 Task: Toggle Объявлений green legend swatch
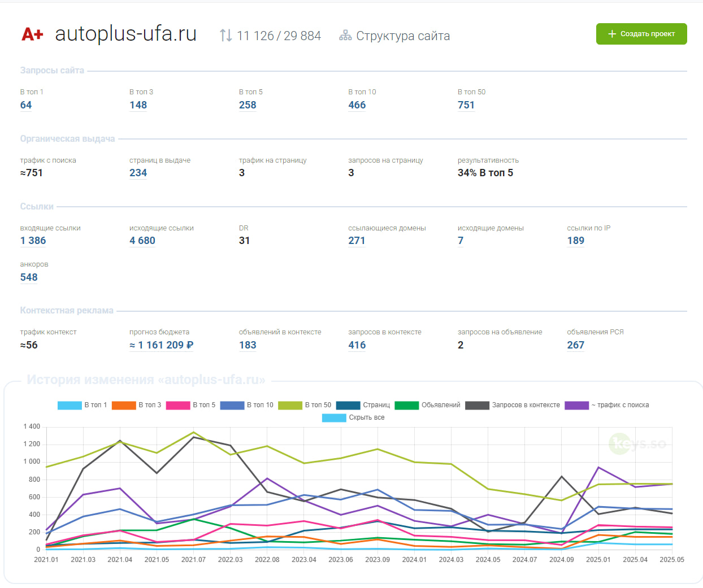pos(407,405)
